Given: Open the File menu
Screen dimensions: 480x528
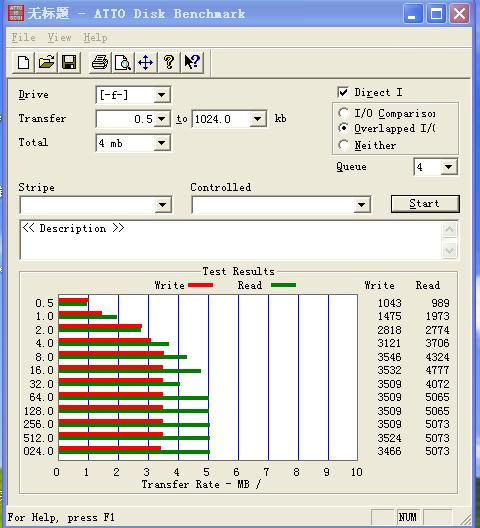Looking at the screenshot, I should click(24, 37).
